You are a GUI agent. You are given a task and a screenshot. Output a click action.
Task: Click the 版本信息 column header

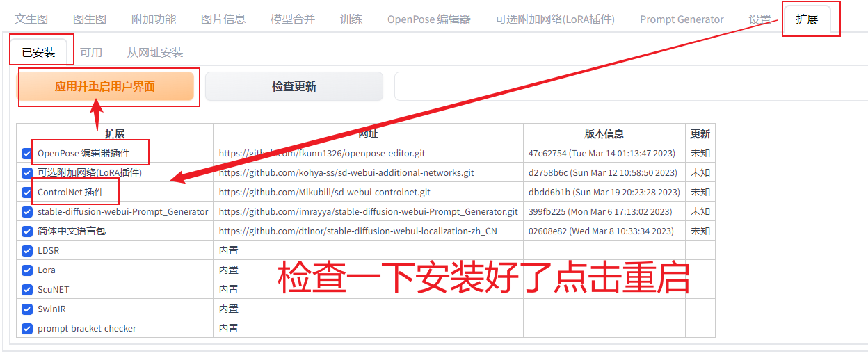pyautogui.click(x=604, y=133)
